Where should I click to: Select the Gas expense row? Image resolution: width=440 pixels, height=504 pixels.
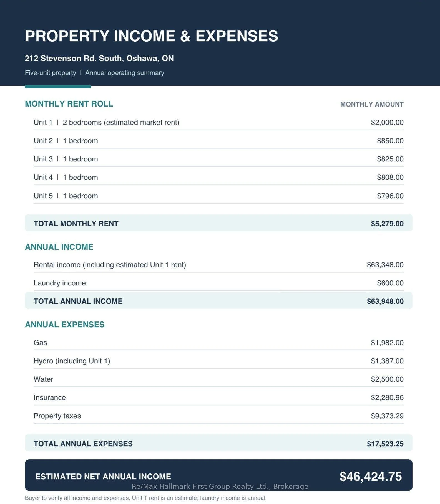(218, 343)
